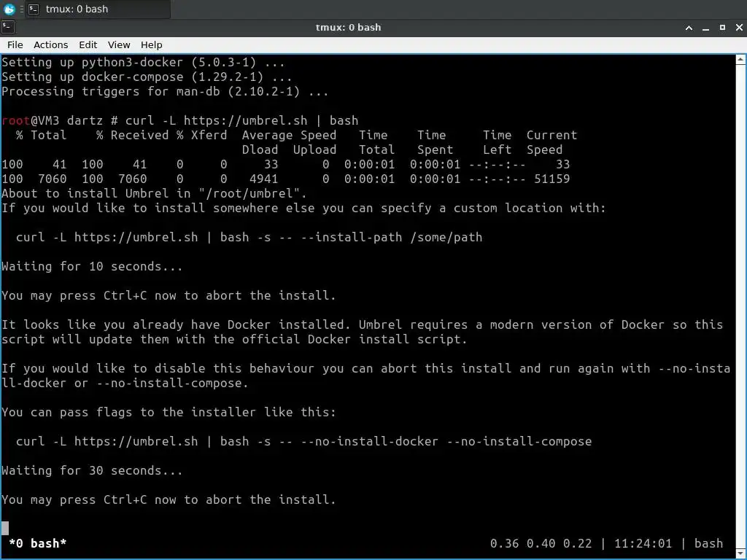Open the Actions menu

[x=50, y=44]
